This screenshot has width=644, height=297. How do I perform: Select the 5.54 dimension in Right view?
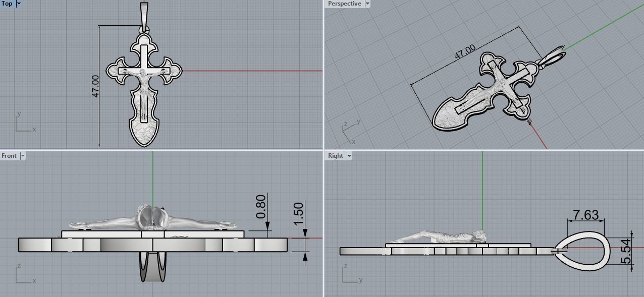point(626,251)
